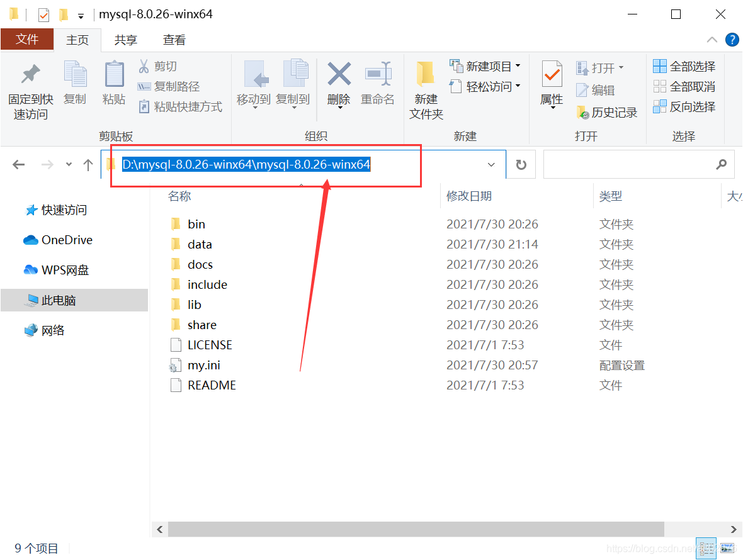This screenshot has width=743, height=560.
Task: Expand the Easy Access (轻松访问) dropdown
Action: coord(518,86)
